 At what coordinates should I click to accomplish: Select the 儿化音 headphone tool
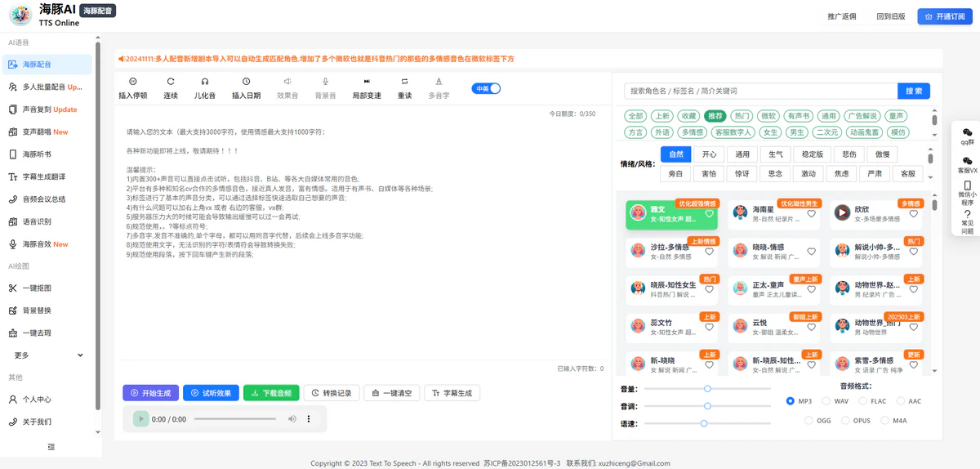pos(205,82)
